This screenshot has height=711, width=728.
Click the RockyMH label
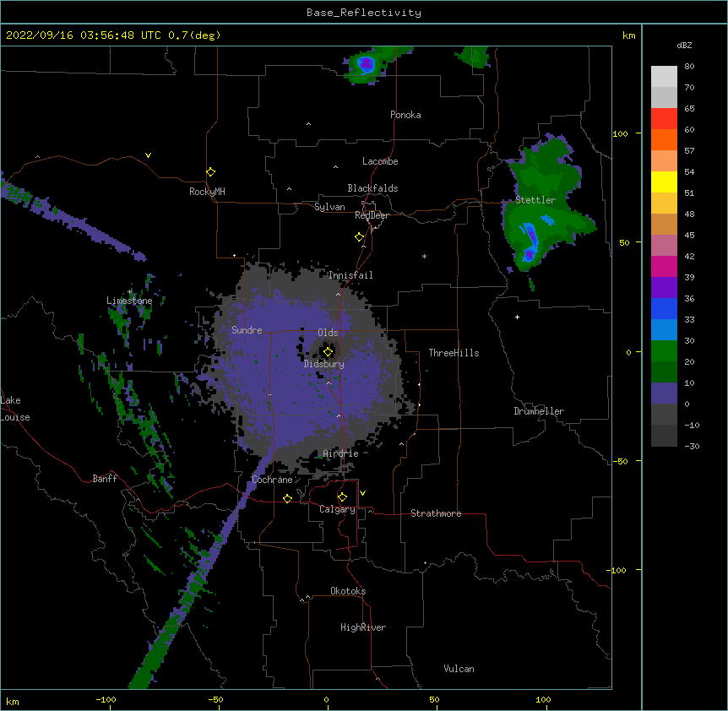click(207, 192)
